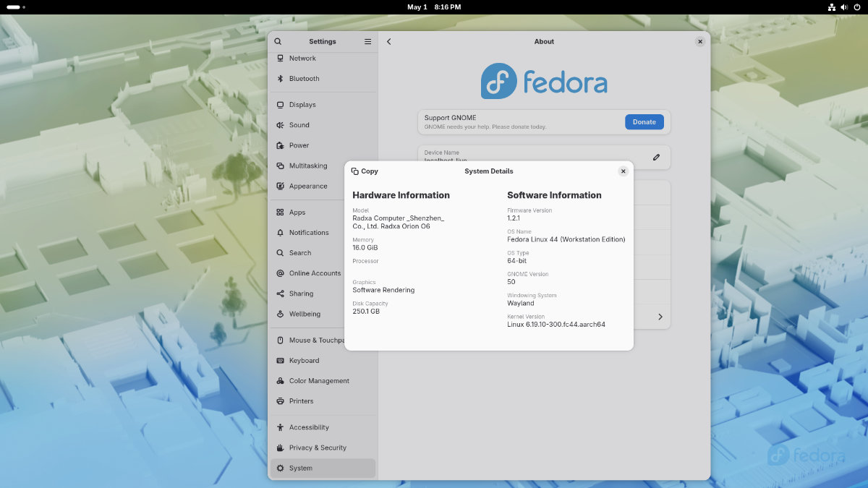
Task: Go back with the About arrow
Action: point(388,42)
